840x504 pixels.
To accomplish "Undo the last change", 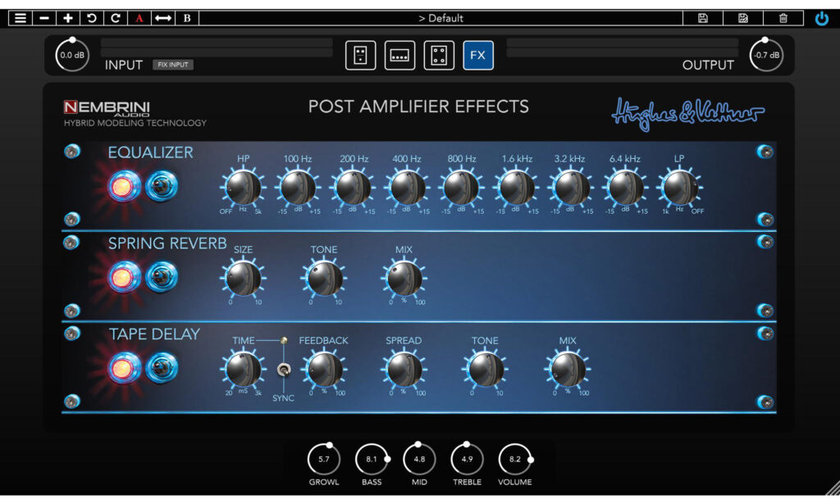I will (92, 18).
